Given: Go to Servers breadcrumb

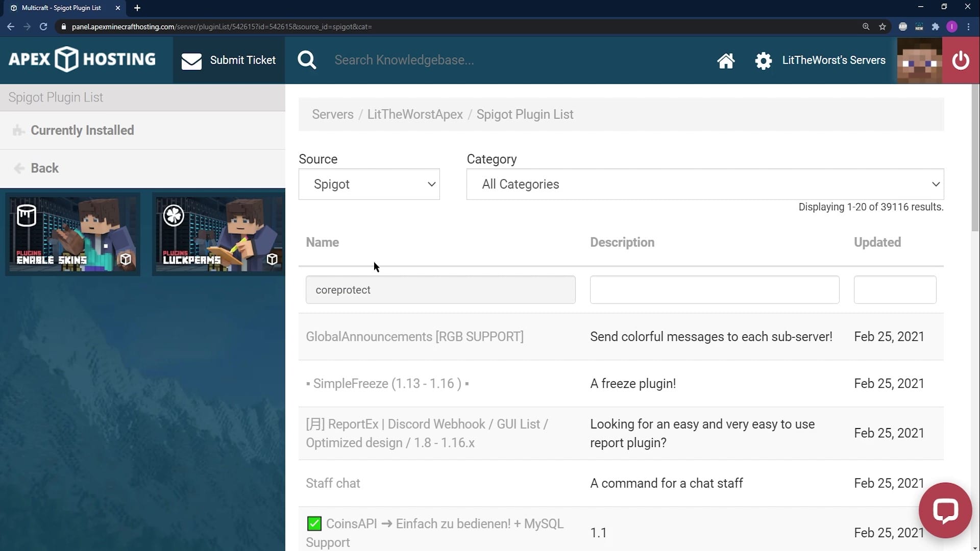Looking at the screenshot, I should [x=333, y=114].
